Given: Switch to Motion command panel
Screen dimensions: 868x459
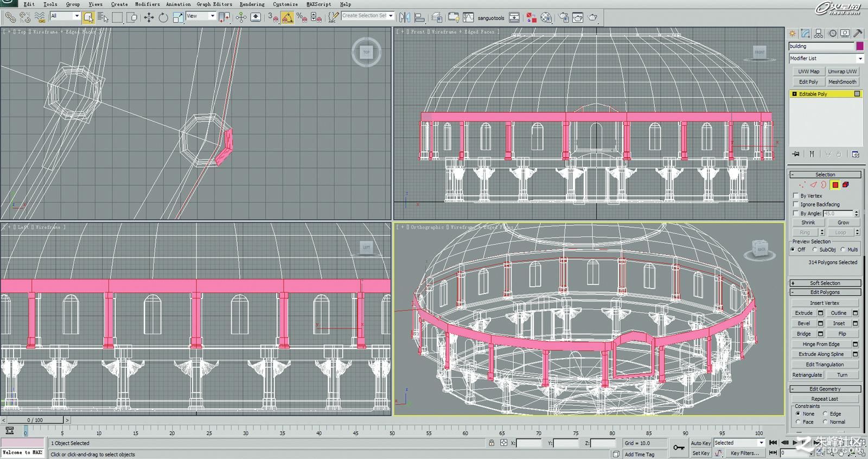Looking at the screenshot, I should [832, 33].
